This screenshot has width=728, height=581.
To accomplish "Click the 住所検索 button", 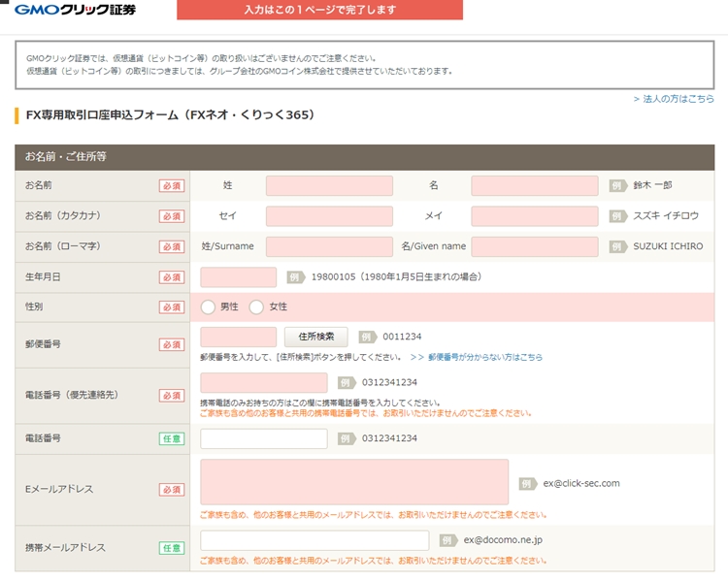I will (x=316, y=337).
